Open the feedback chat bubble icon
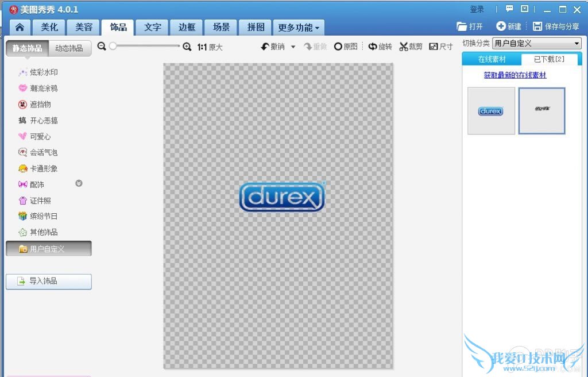 509,9
